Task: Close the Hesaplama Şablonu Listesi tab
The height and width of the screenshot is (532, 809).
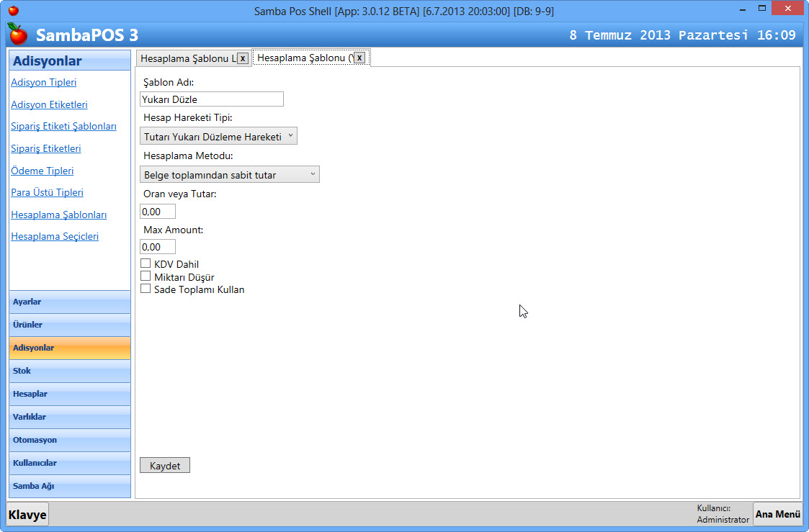Action: (243, 58)
